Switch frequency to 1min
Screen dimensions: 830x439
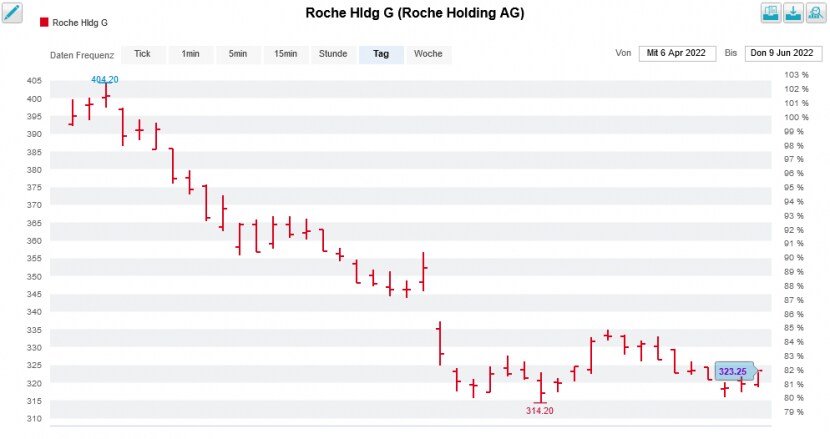(x=191, y=54)
